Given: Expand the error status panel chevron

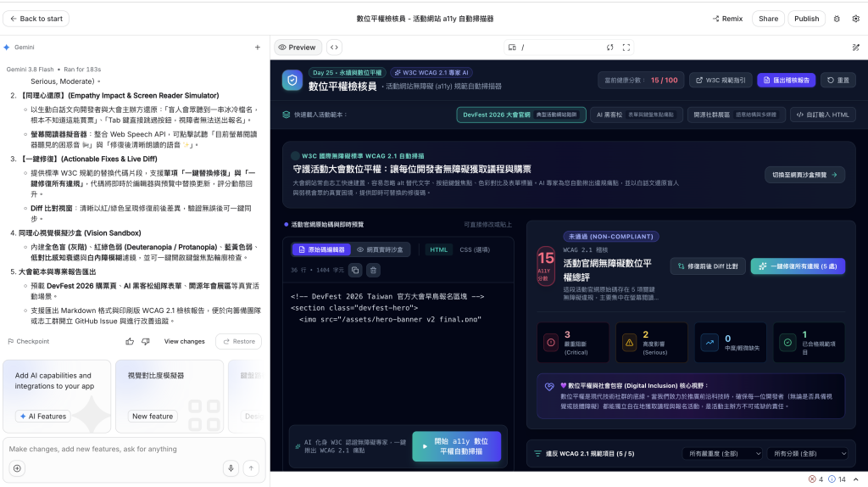Looking at the screenshot, I should tap(856, 479).
